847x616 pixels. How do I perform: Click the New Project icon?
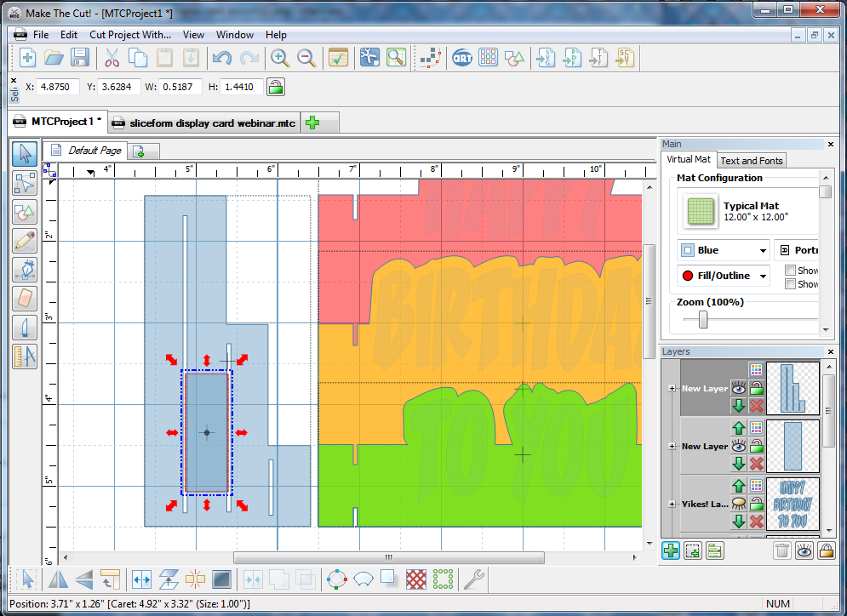click(x=27, y=57)
